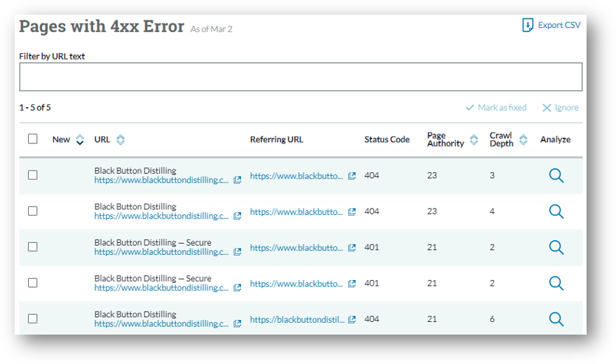Click Mark as fixed button
616x364 pixels.
click(x=496, y=108)
